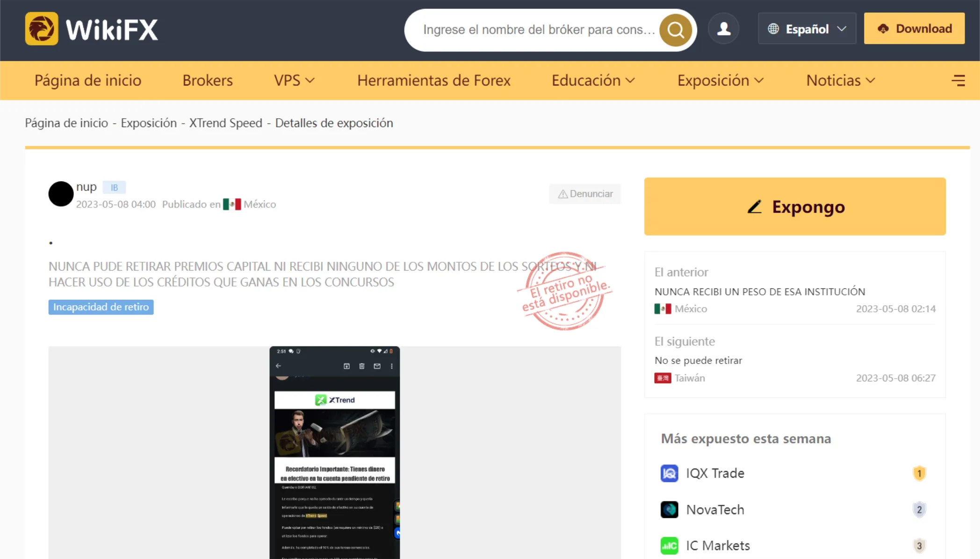Click the pencil icon on Expongo
Image resolution: width=980 pixels, height=559 pixels.
(754, 207)
